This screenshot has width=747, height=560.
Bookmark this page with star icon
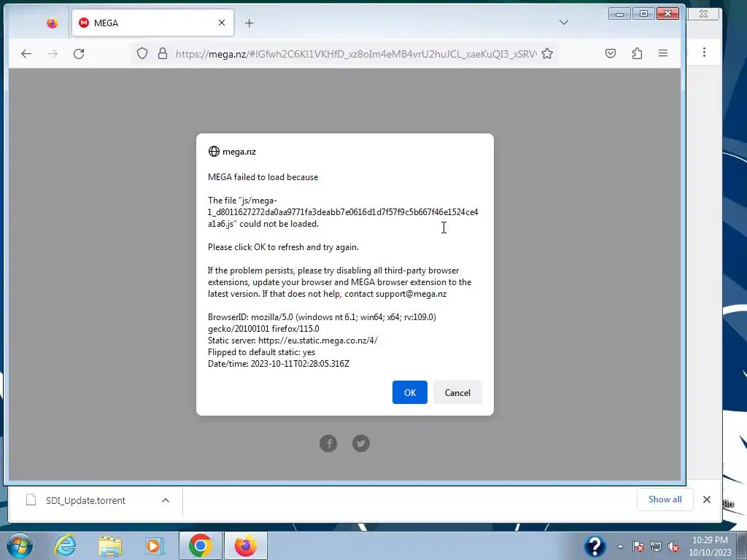click(x=547, y=53)
